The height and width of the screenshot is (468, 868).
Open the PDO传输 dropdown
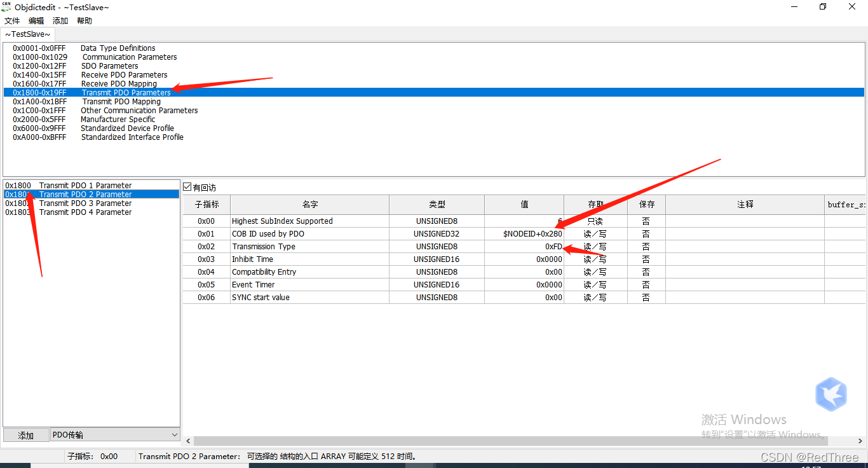coord(115,435)
